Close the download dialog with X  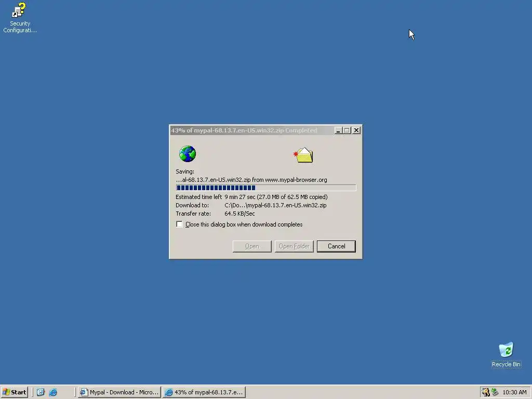point(356,130)
